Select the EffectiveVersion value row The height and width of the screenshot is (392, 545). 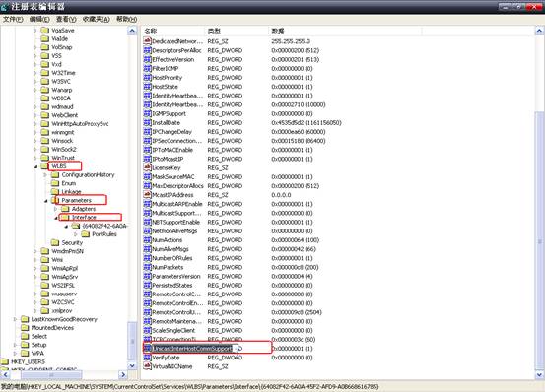(232, 59)
